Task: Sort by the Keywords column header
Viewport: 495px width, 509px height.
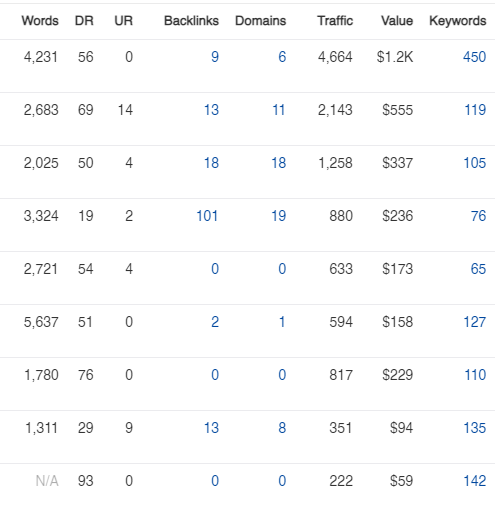Action: (x=458, y=21)
